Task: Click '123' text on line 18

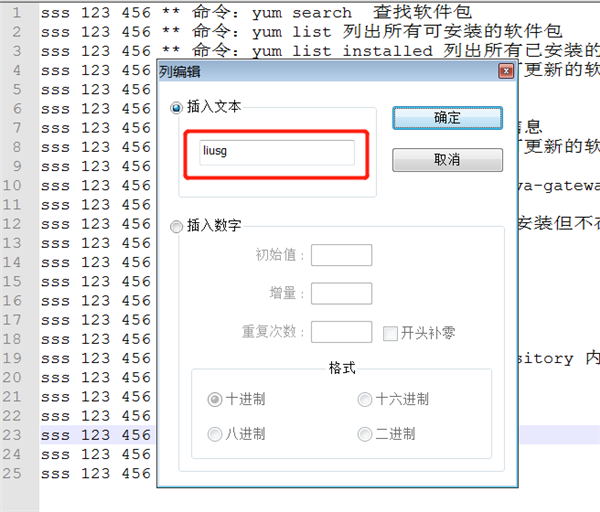Action: pos(96,339)
